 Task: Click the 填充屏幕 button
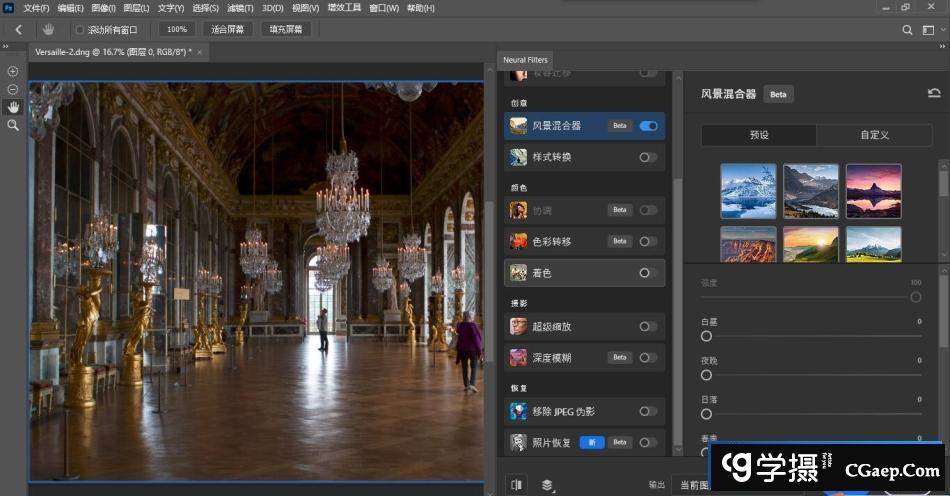287,30
